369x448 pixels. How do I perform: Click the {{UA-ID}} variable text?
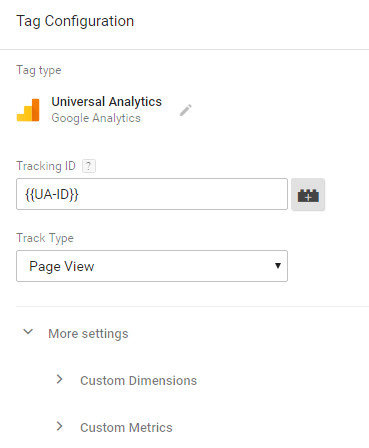pos(52,194)
